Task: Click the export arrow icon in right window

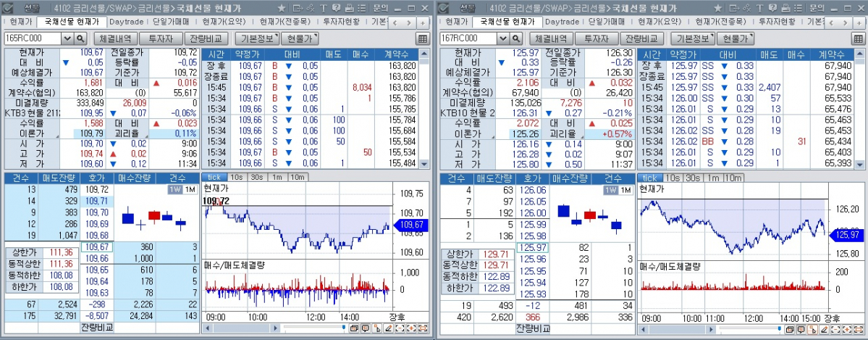Action: [x=734, y=8]
